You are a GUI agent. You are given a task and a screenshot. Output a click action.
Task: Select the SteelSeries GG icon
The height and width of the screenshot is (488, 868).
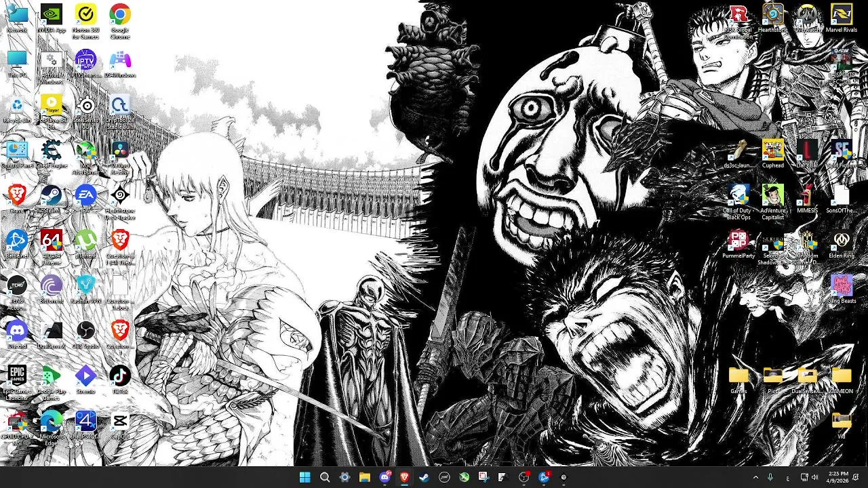coord(85,112)
